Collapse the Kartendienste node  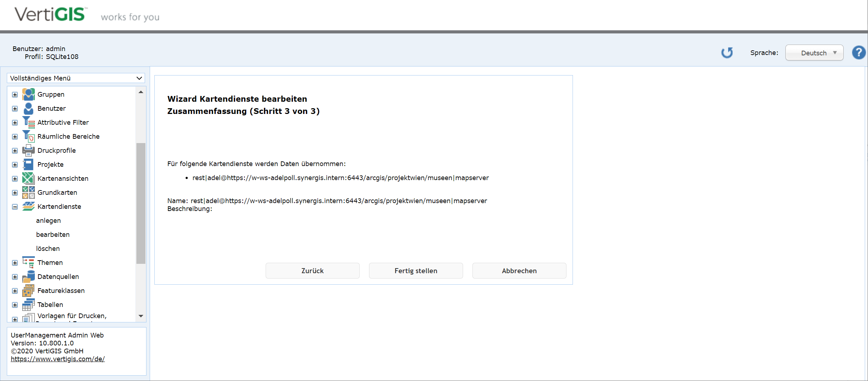15,207
